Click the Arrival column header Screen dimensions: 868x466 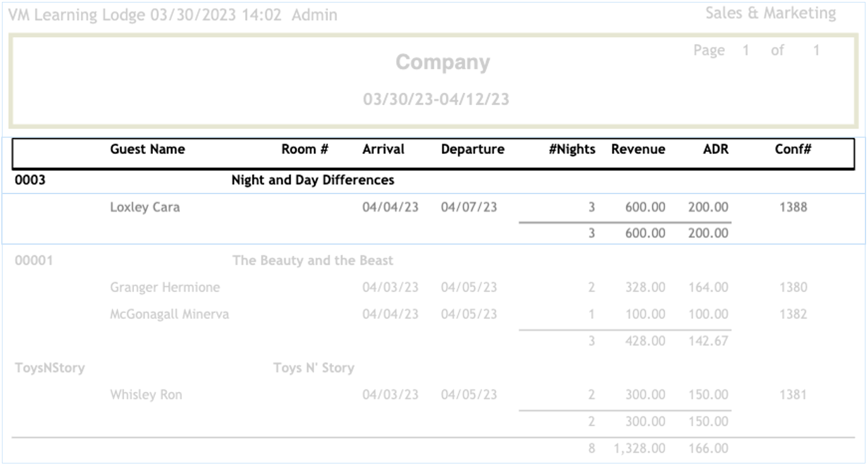[383, 149]
